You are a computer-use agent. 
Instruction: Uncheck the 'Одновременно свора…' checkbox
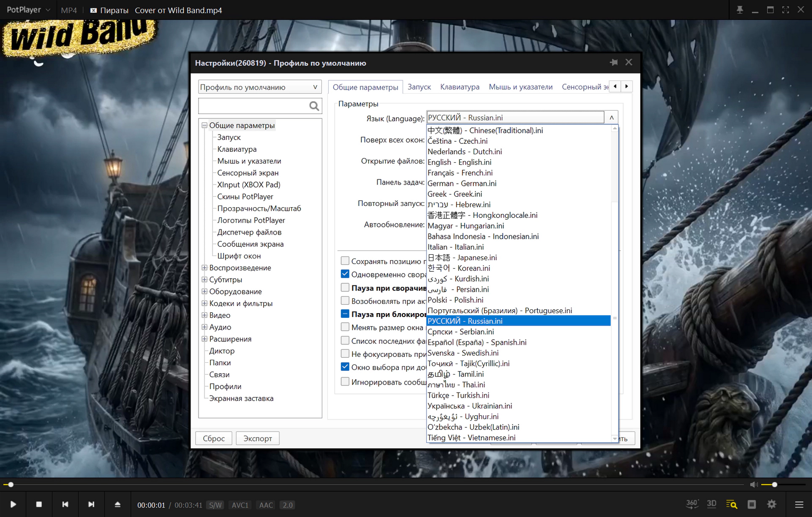point(345,274)
